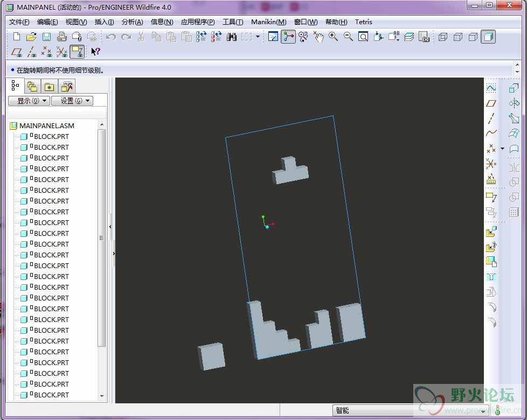Click the Redo arrow icon

[126, 37]
